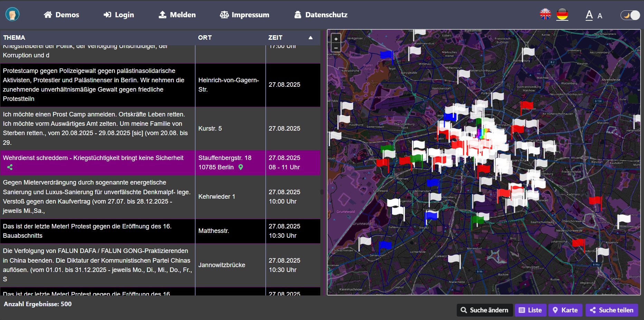Click the raised fist logo icon
The height and width of the screenshot is (320, 644).
[x=12, y=15]
